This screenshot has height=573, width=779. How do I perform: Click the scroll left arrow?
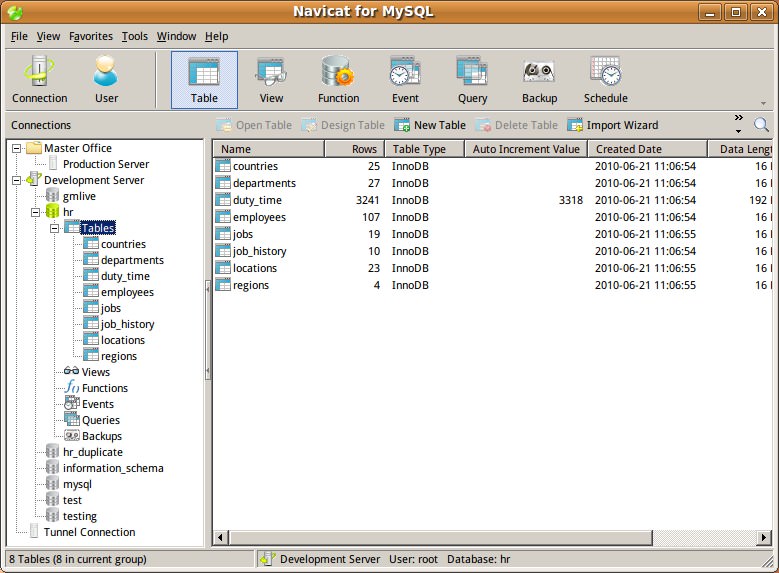221,537
